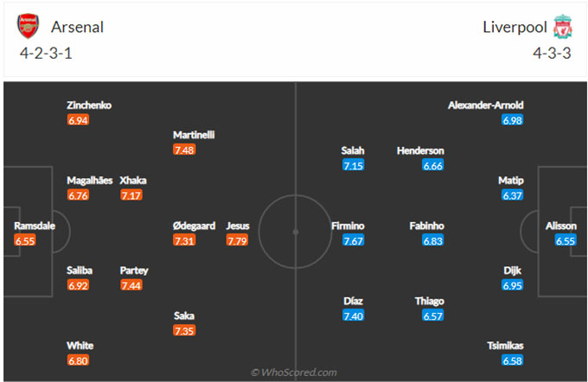Click Martinelli's 7.48 rating badge
Screen dimensions: 588x382
tap(184, 150)
